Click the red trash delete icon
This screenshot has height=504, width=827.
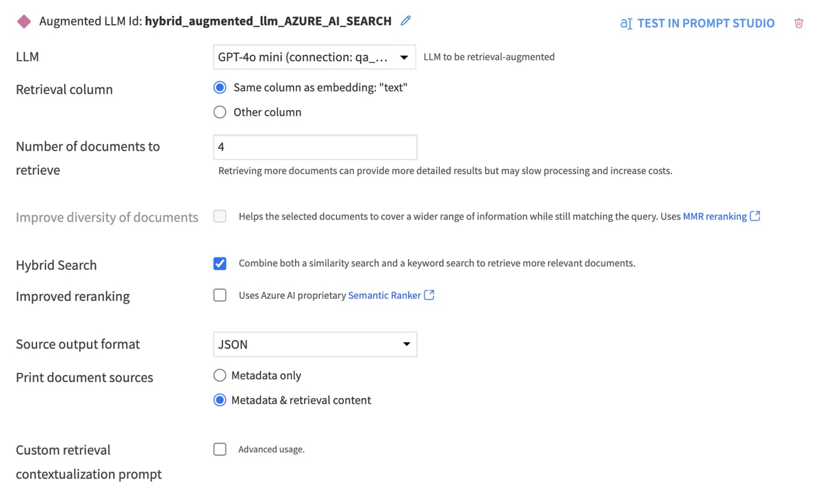tap(799, 23)
